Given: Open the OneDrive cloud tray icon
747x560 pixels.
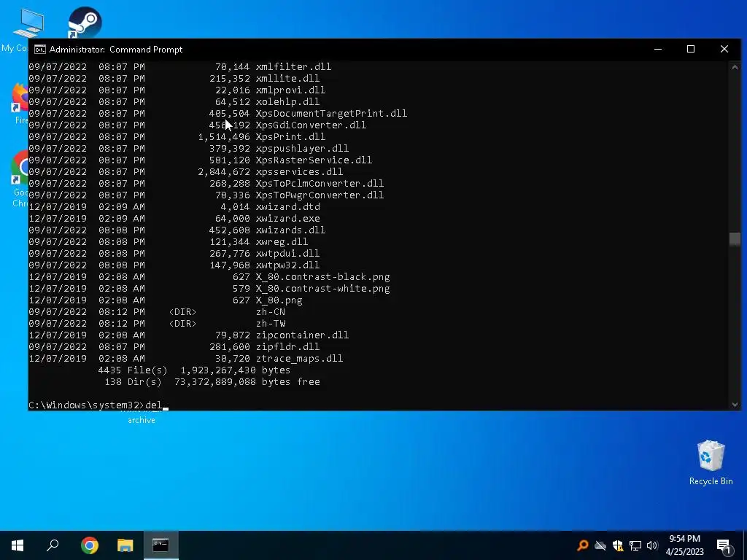Looking at the screenshot, I should point(600,545).
